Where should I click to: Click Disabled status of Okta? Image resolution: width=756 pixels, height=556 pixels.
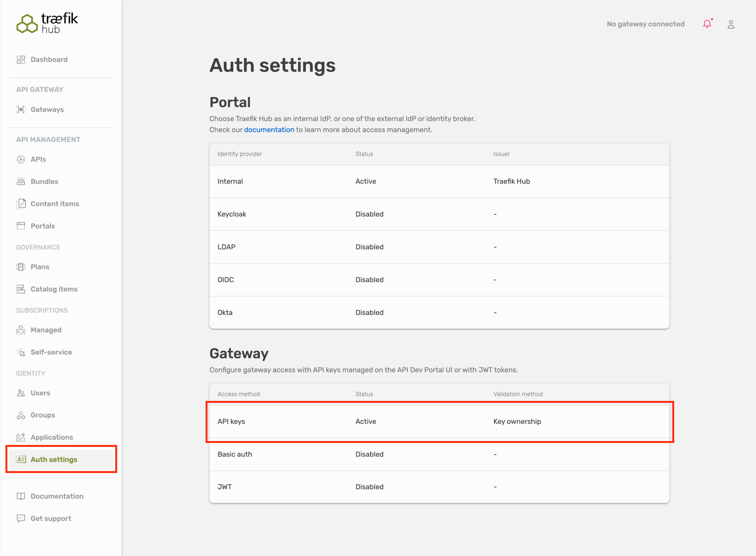tap(369, 312)
